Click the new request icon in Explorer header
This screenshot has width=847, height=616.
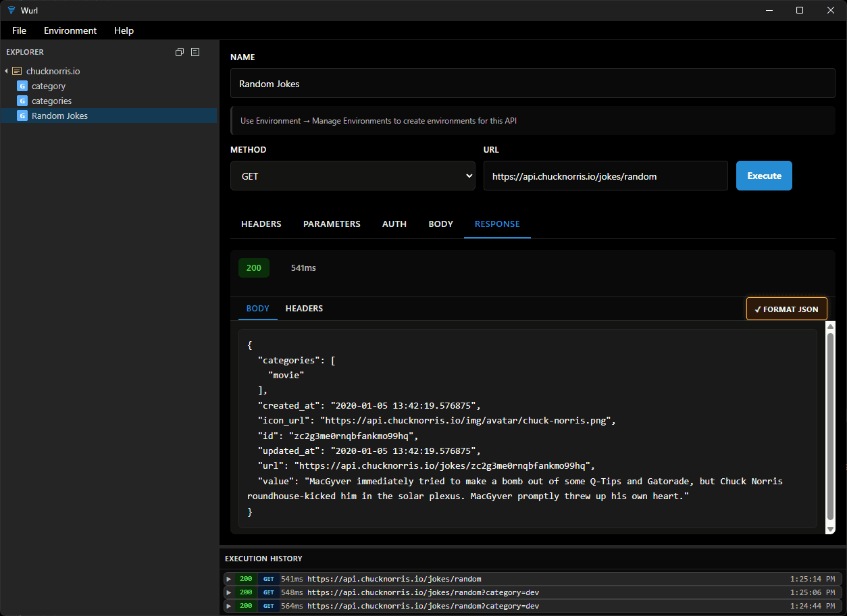click(x=195, y=51)
